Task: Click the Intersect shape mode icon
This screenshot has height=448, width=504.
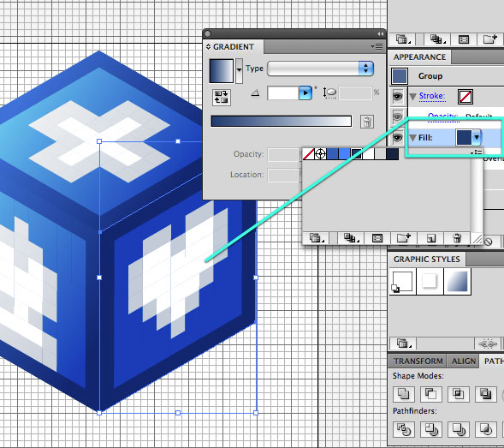Action: 458,394
